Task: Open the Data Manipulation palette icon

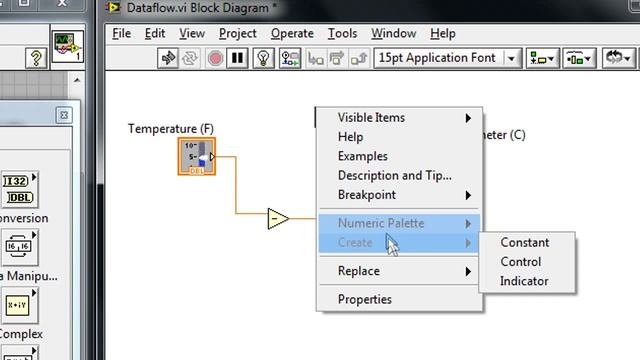Action: (20, 247)
